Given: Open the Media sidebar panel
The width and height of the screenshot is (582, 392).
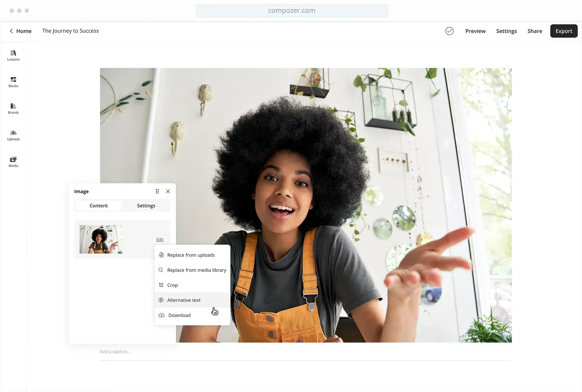Looking at the screenshot, I should pos(13,162).
